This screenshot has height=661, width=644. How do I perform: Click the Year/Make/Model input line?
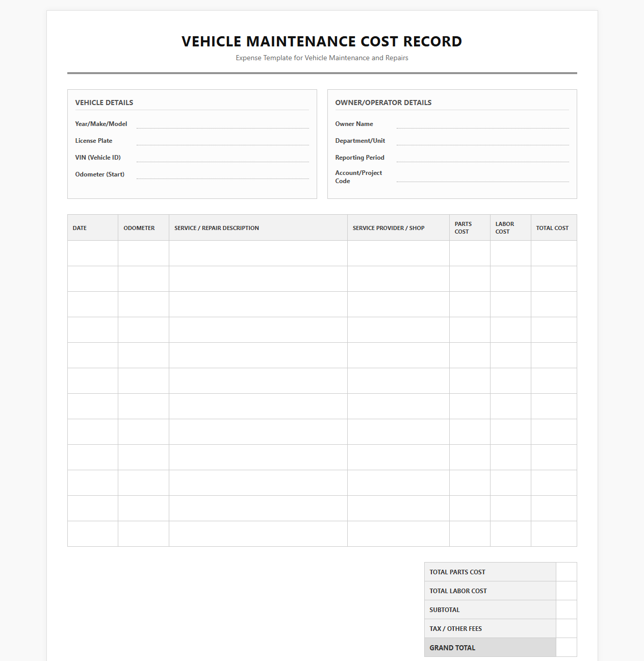(x=223, y=124)
